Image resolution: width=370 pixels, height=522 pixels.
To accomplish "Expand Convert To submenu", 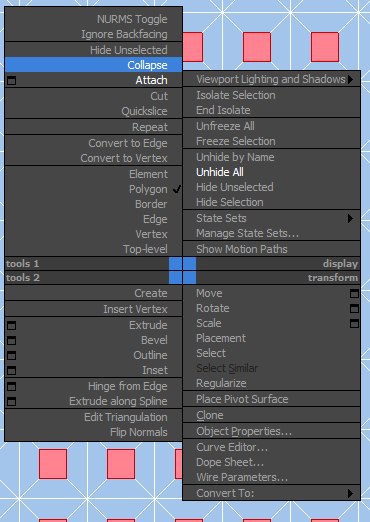I will pos(272,493).
